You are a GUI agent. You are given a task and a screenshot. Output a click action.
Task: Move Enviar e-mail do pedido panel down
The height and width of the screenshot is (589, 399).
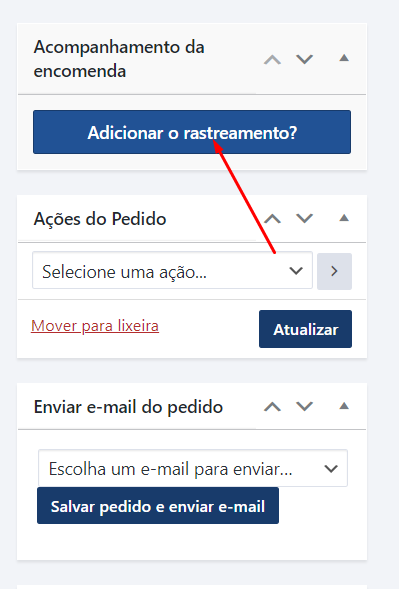304,406
